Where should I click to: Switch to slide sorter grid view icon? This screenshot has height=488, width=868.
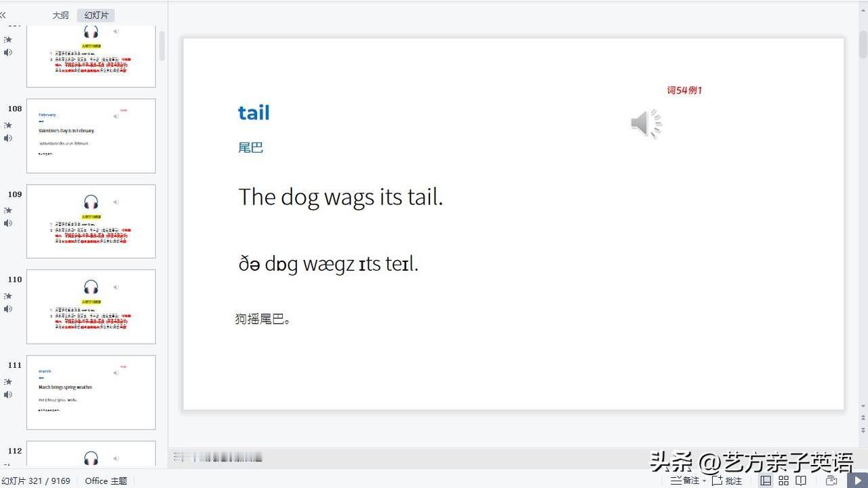[784, 481]
